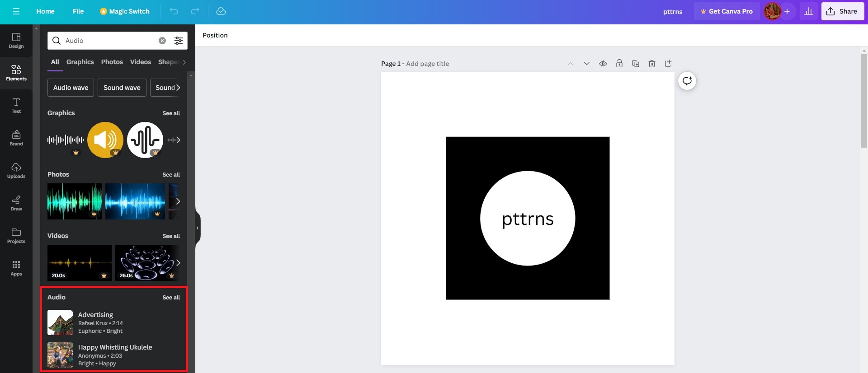
Task: Duplicate page 1
Action: click(636, 64)
